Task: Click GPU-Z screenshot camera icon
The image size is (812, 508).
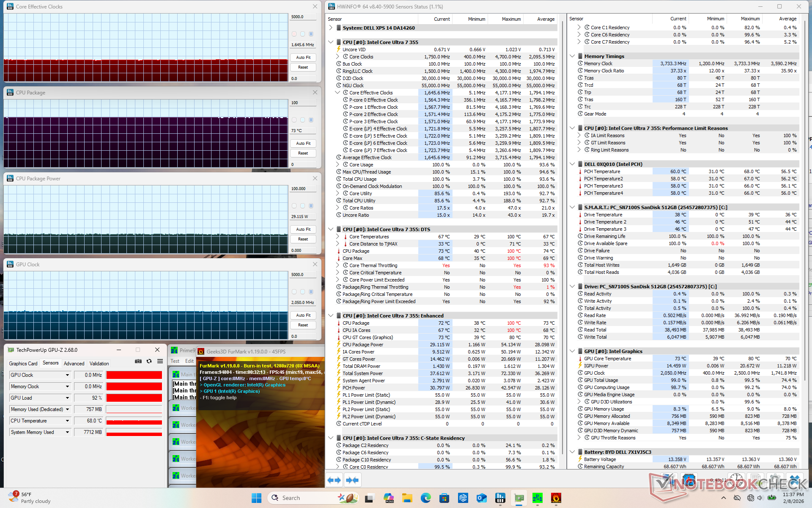Action: point(138,361)
